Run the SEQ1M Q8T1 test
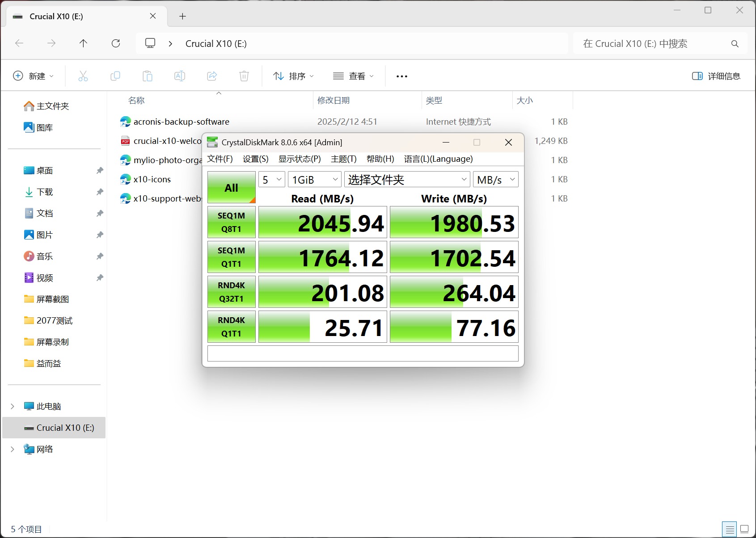756x538 pixels. tap(232, 222)
